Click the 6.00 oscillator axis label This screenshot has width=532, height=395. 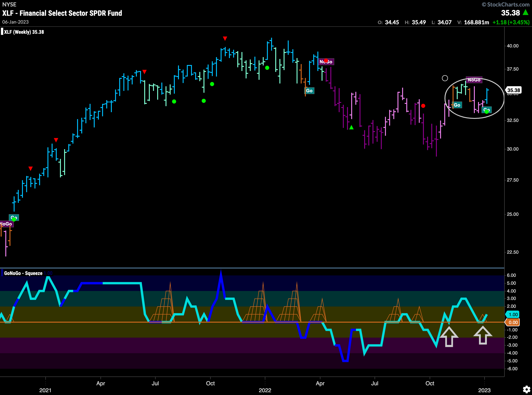[x=511, y=275]
